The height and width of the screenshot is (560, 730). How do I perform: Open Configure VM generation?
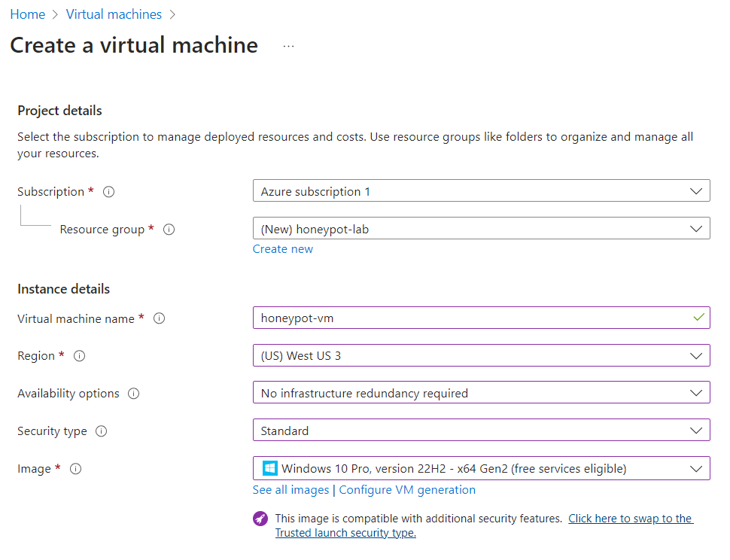406,489
